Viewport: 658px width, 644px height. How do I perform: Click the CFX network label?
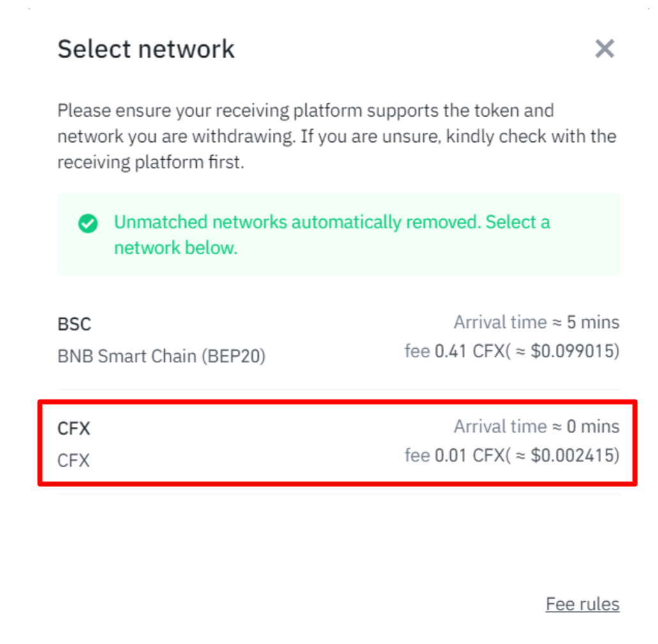[73, 428]
